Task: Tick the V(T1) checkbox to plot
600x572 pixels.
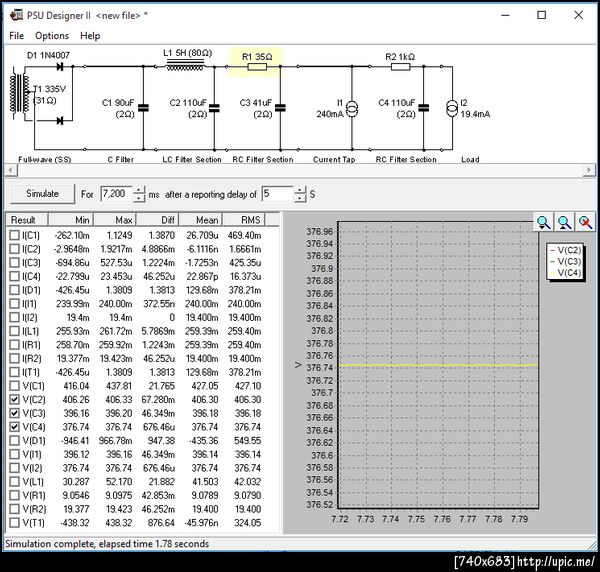Action: pyautogui.click(x=15, y=523)
